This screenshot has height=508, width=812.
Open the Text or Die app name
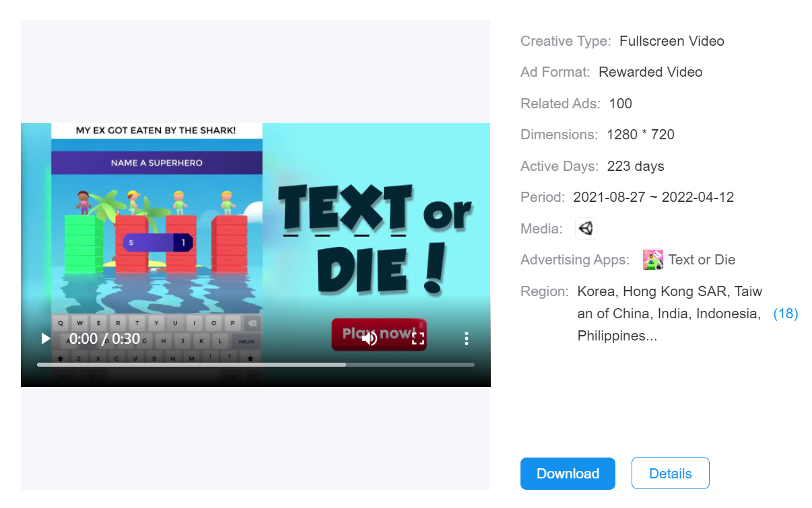pyautogui.click(x=702, y=260)
